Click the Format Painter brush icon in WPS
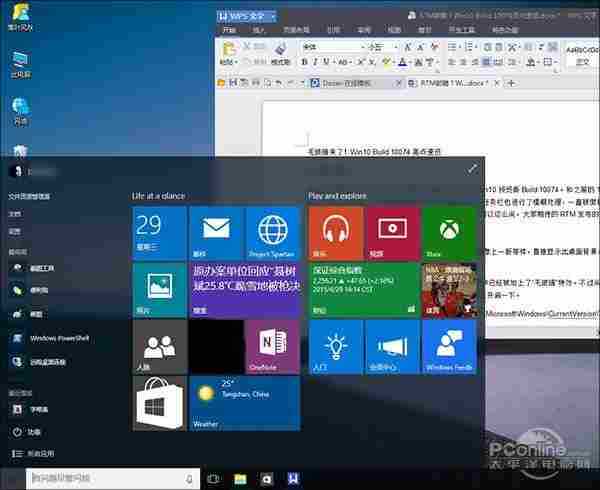Screen dimensions: 600x490 [281, 47]
